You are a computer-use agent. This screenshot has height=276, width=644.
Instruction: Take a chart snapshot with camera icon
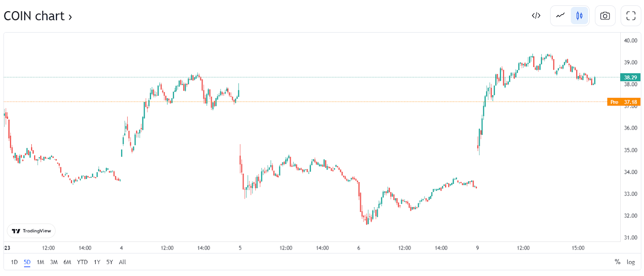pyautogui.click(x=605, y=16)
